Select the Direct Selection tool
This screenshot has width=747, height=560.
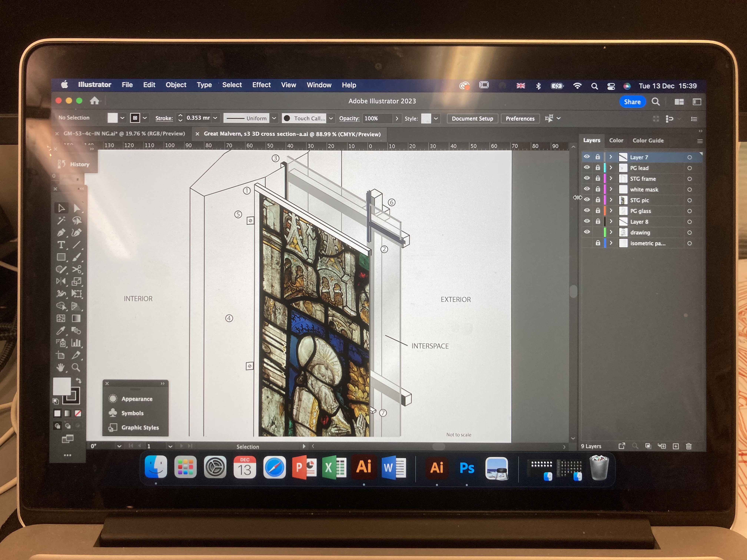pos(77,208)
